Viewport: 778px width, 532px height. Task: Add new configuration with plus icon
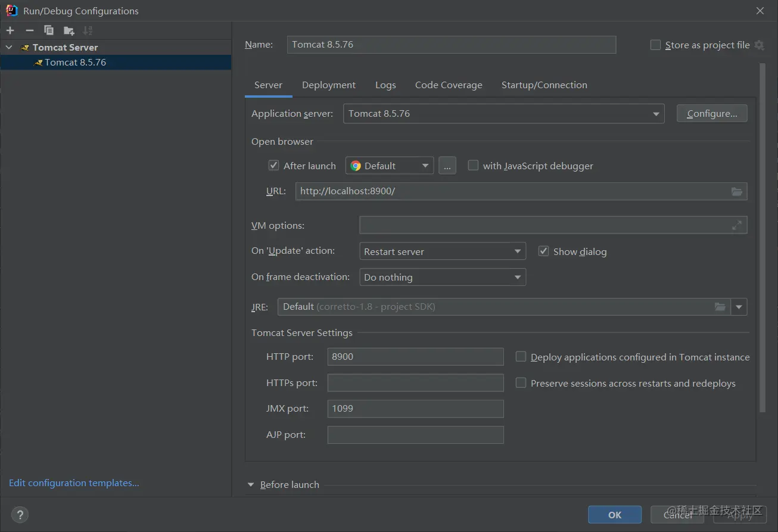[x=10, y=30]
